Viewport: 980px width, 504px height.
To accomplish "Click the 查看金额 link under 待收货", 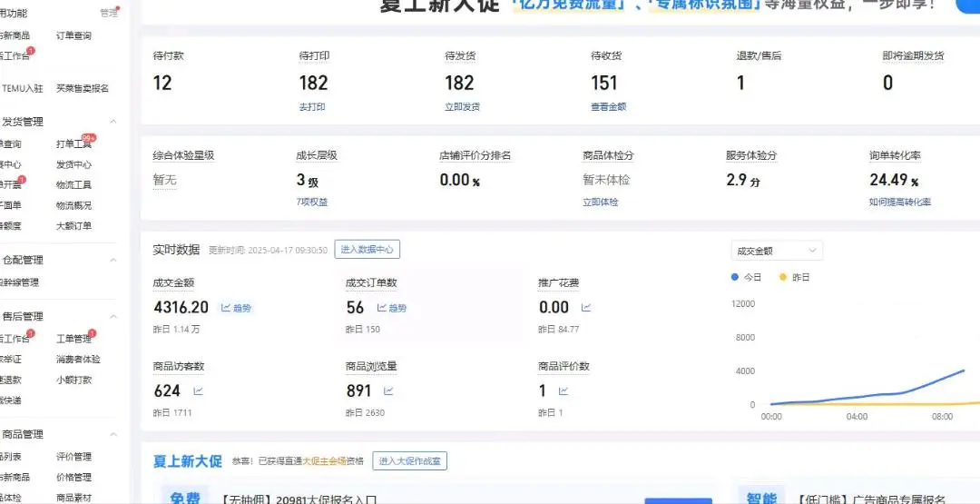I will (x=609, y=107).
